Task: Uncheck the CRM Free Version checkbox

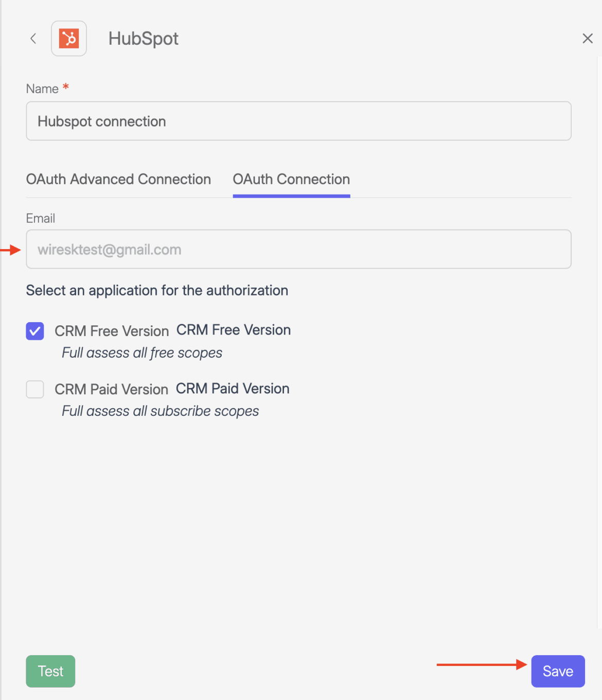Action: (35, 331)
